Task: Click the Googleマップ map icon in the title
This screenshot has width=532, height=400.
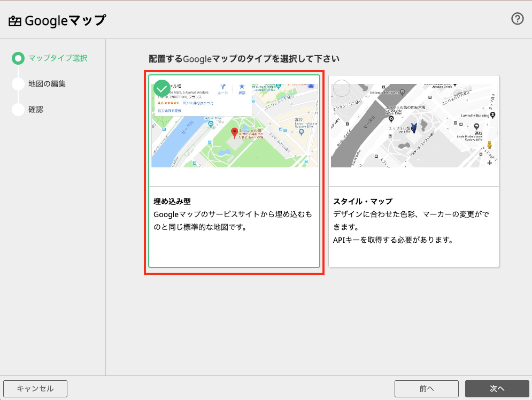Action: (x=14, y=21)
